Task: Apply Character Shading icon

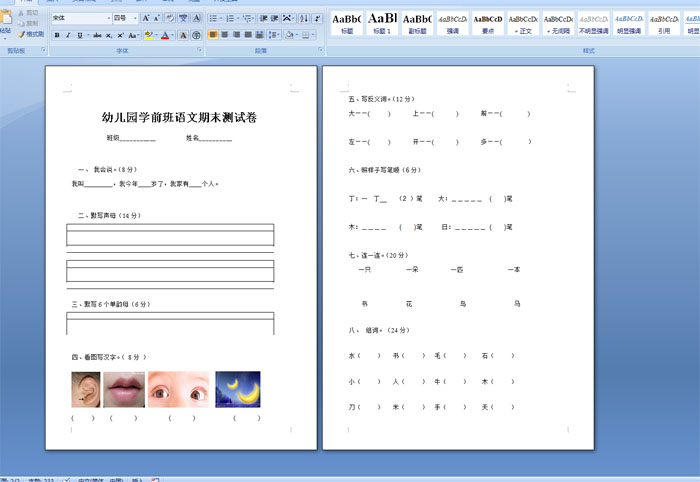Action: pyautogui.click(x=183, y=35)
